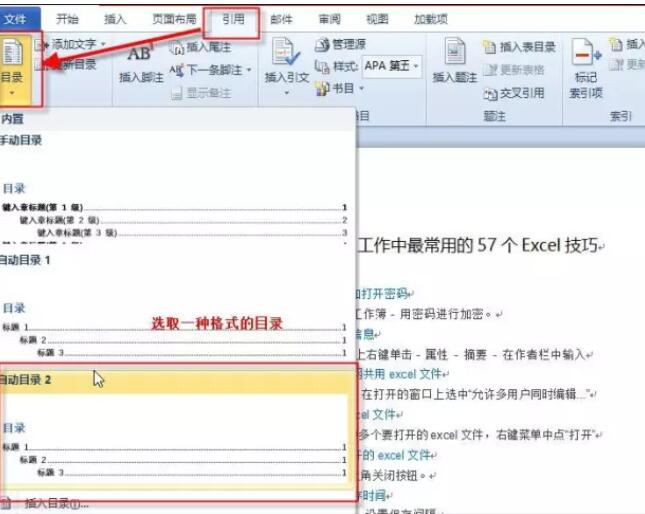Open the 邮件 mailings tab
The image size is (645, 514).
pos(282,19)
